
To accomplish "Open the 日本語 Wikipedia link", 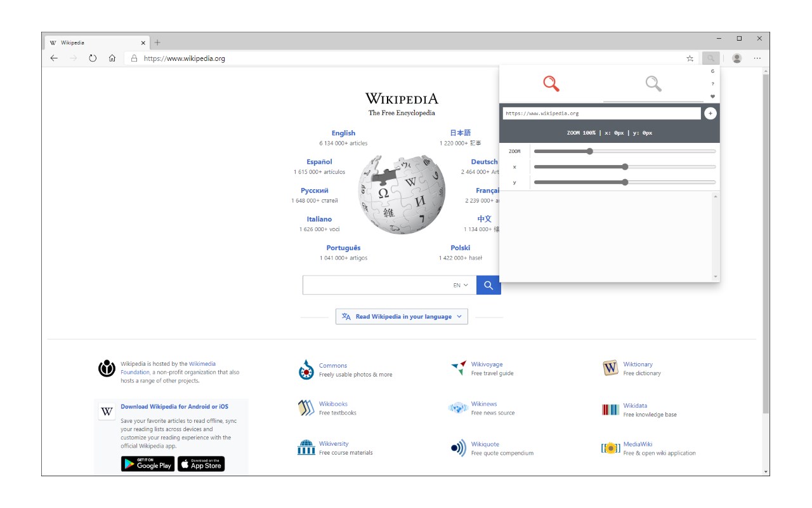I will [461, 133].
